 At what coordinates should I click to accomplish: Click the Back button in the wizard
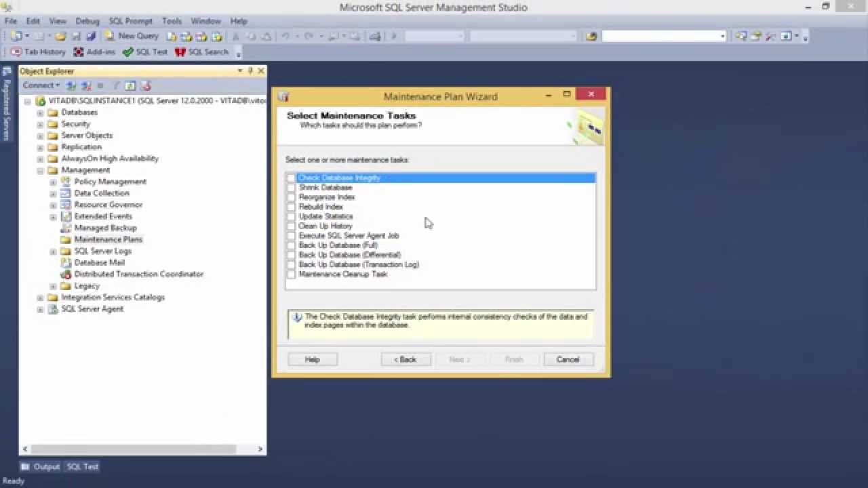[x=406, y=359]
